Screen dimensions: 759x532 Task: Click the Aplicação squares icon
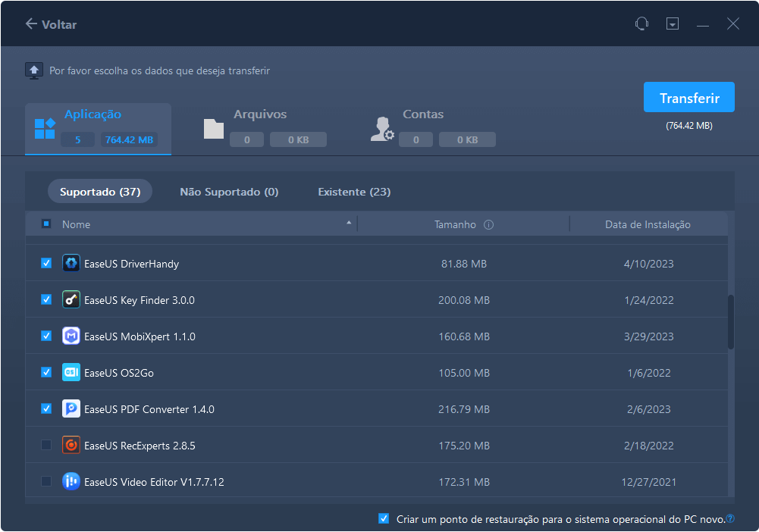pos(45,129)
